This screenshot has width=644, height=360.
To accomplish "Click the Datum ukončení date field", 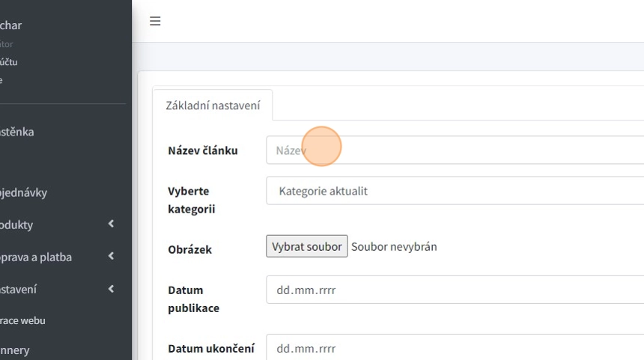I will (x=455, y=348).
